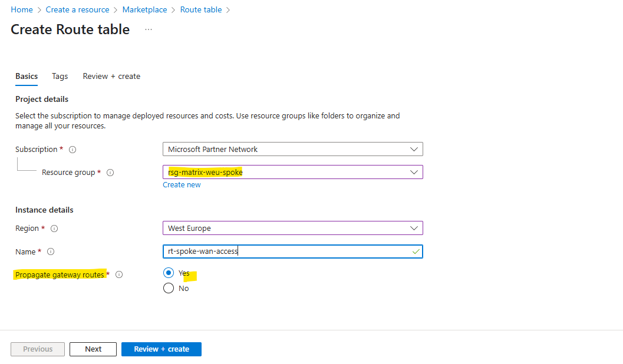Click the Project details heading text
This screenshot has height=364, width=623.
42,99
